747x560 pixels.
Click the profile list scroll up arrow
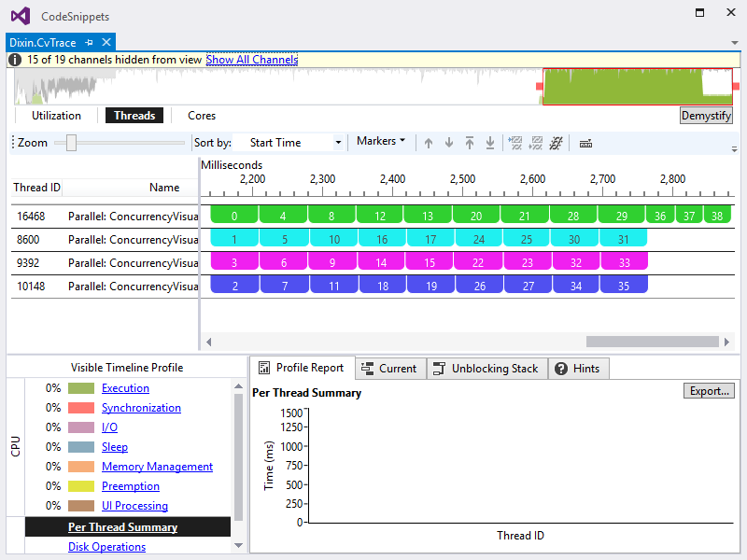pyautogui.click(x=239, y=386)
